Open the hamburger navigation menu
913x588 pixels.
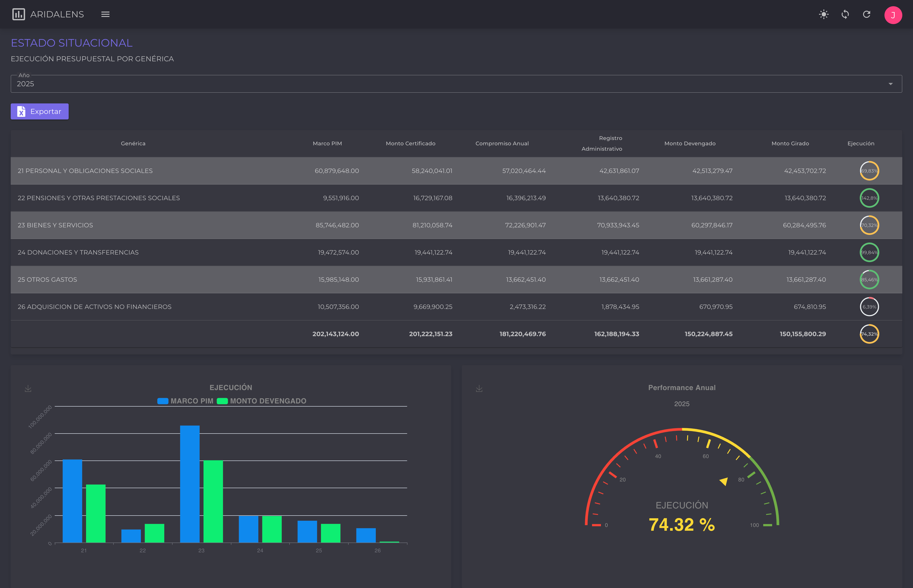[105, 14]
